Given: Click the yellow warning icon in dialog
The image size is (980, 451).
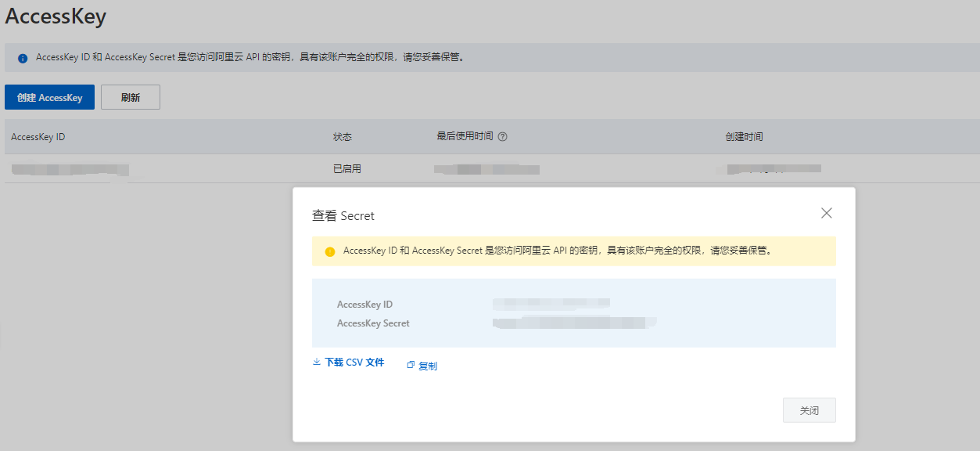Looking at the screenshot, I should [x=330, y=251].
